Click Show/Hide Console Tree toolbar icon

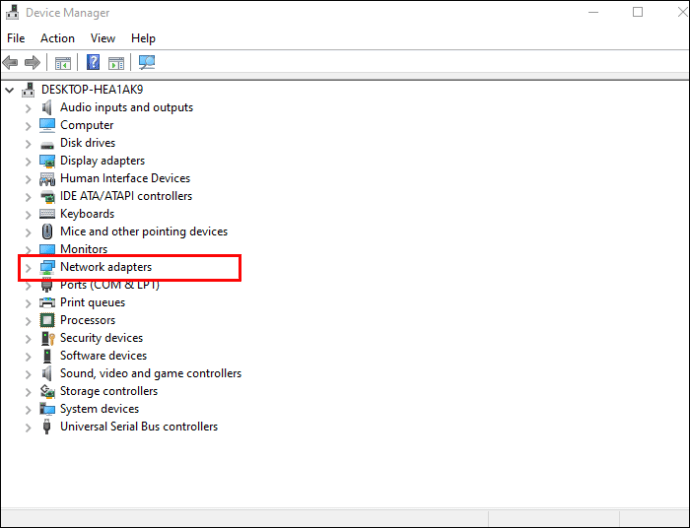pyautogui.click(x=62, y=63)
